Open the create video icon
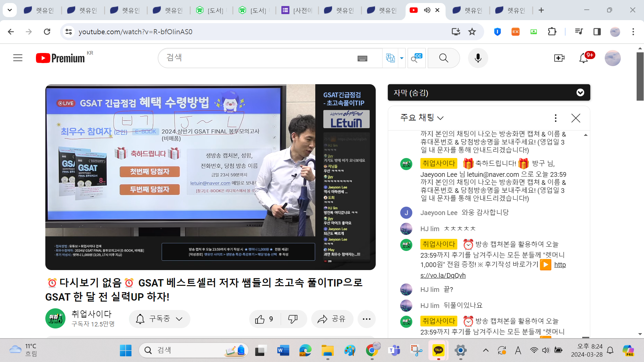644x362 pixels. tap(559, 58)
